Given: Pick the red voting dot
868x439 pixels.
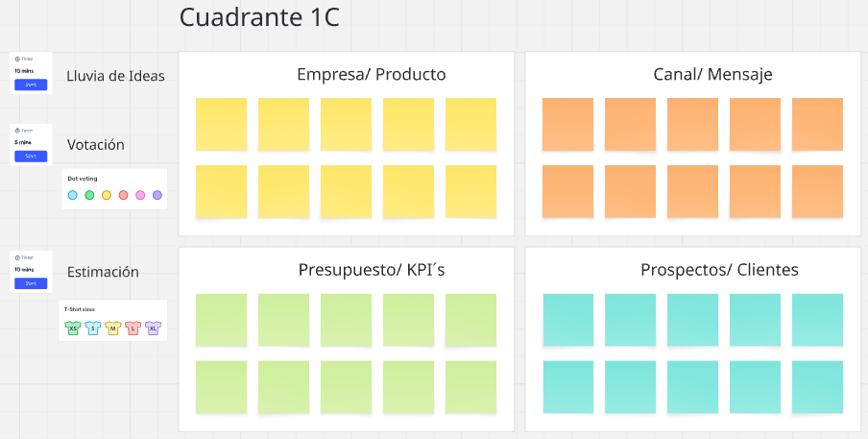Looking at the screenshot, I should [x=124, y=195].
